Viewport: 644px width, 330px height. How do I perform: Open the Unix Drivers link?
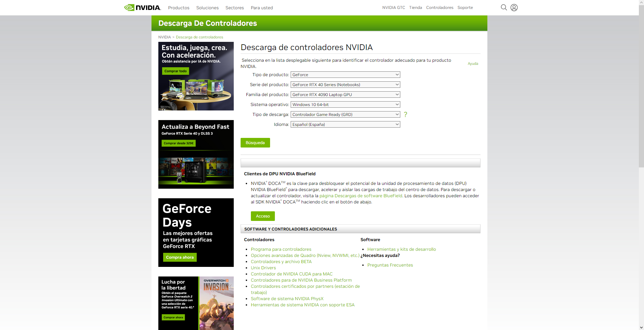tap(263, 268)
